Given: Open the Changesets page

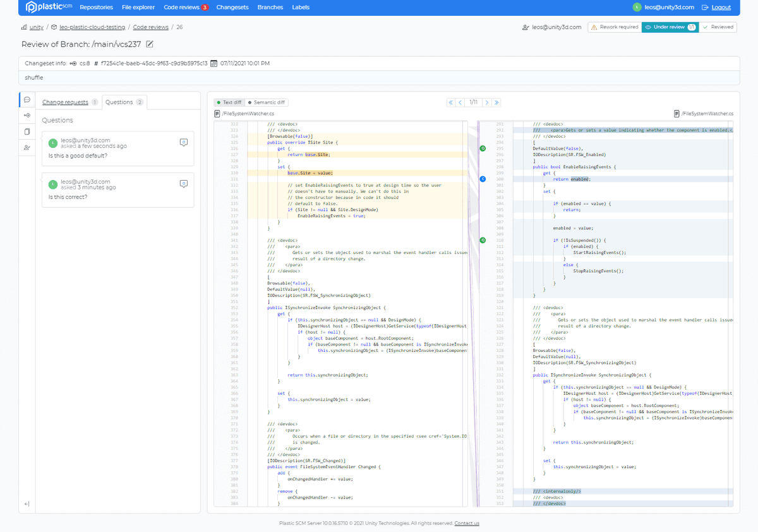Looking at the screenshot, I should click(x=232, y=8).
